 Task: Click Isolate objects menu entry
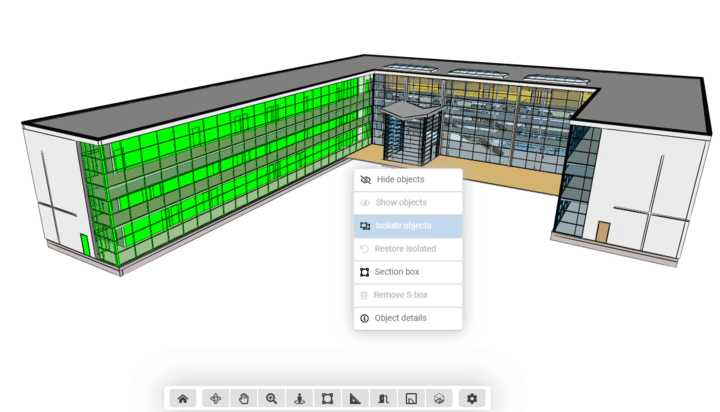403,226
